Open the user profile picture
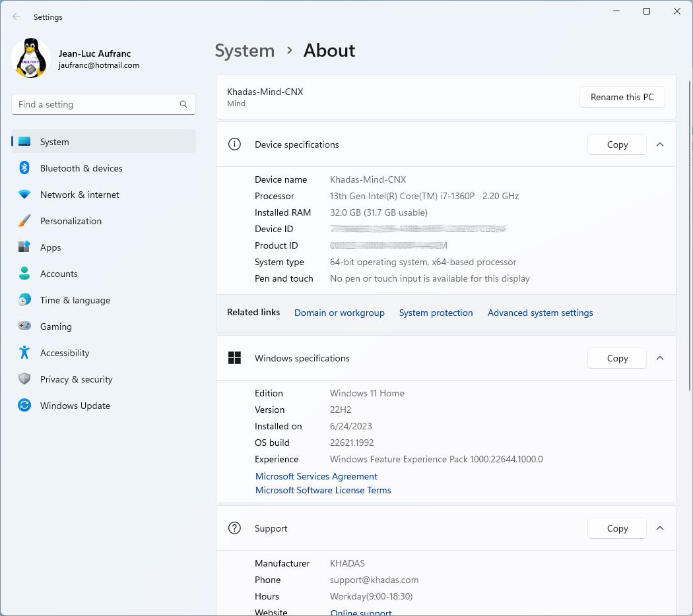 click(x=30, y=58)
